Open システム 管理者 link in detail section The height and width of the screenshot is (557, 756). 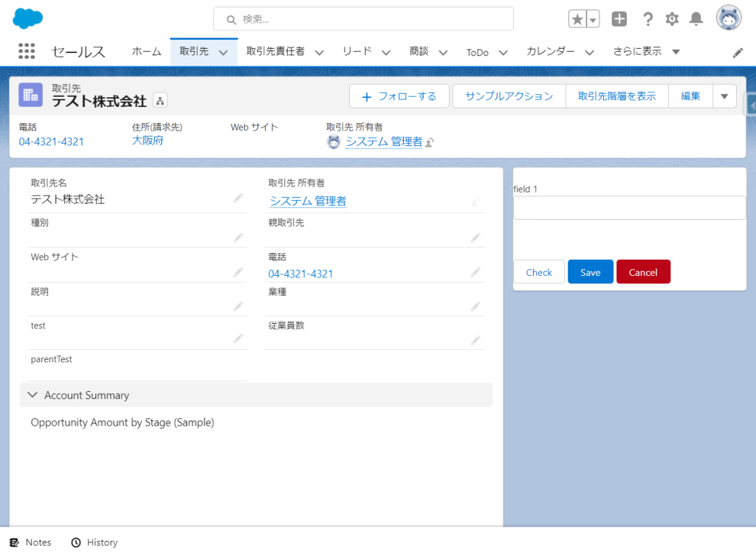(x=308, y=201)
